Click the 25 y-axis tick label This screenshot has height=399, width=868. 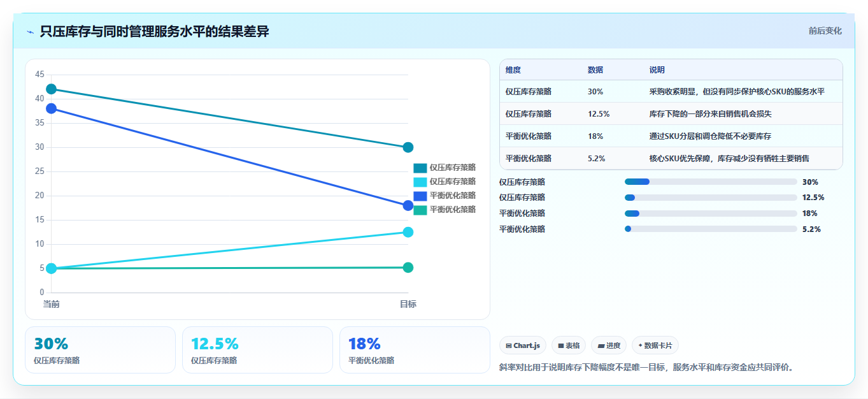tap(39, 171)
